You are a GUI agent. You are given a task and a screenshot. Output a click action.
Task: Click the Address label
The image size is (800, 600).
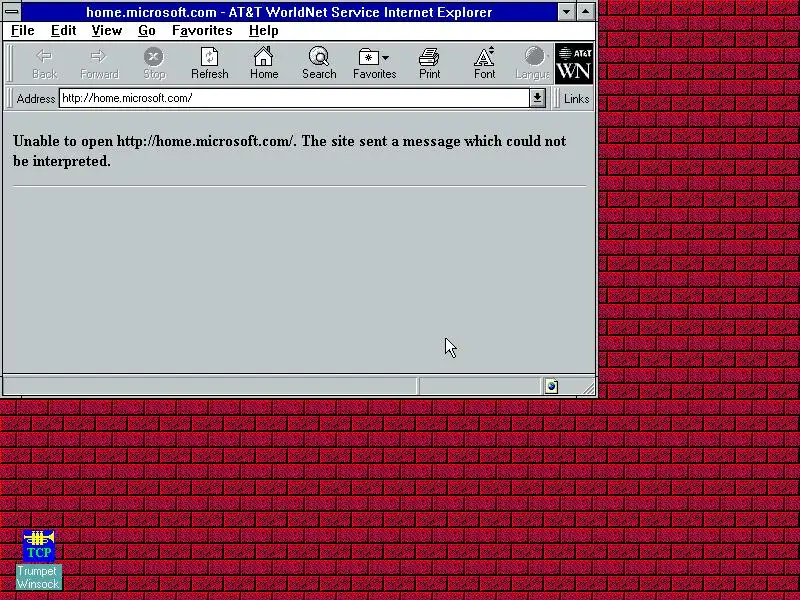tap(36, 98)
